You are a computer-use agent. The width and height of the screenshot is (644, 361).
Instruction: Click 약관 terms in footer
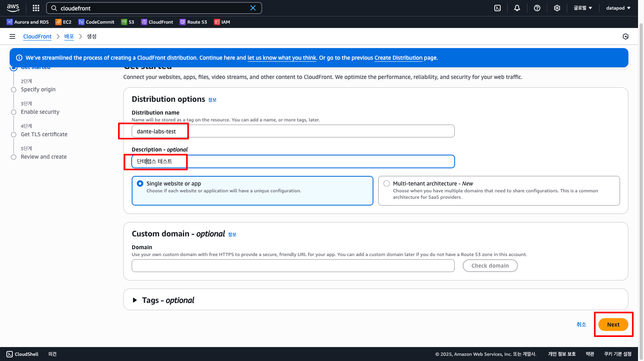590,354
